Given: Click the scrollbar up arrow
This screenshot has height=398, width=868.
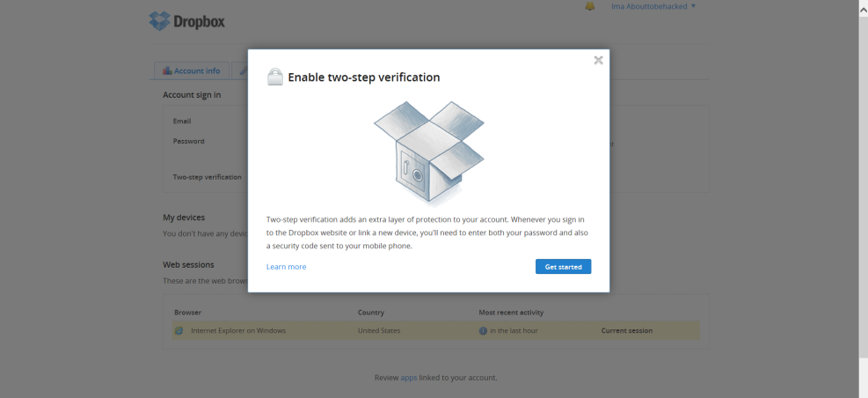Looking at the screenshot, I should [x=863, y=10].
